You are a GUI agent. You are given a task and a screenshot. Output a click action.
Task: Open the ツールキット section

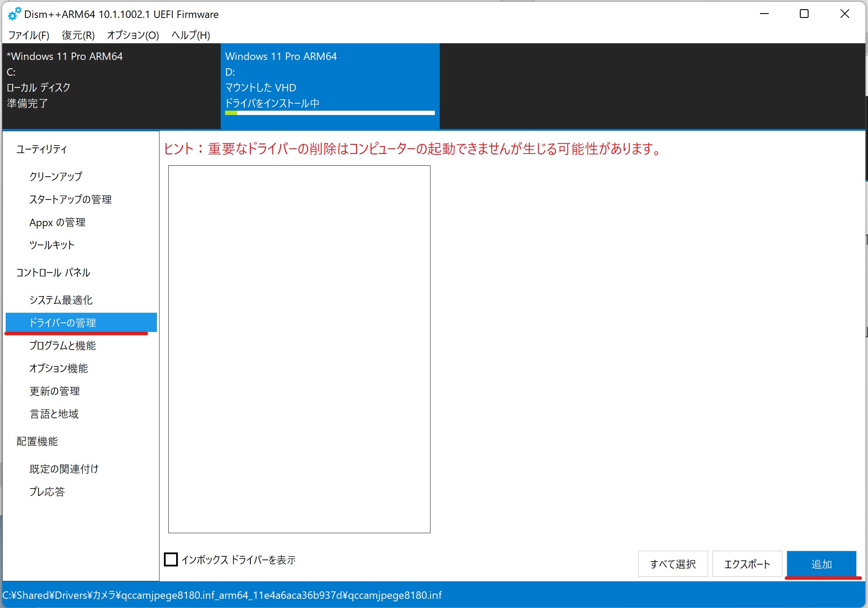(52, 245)
